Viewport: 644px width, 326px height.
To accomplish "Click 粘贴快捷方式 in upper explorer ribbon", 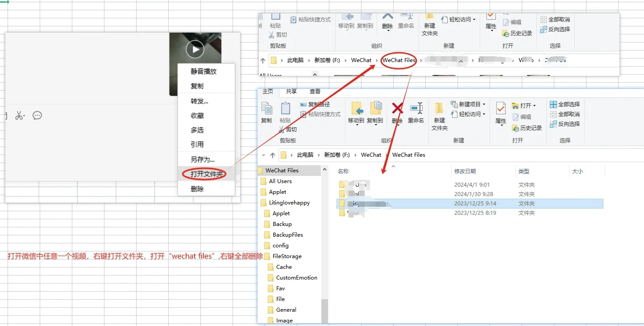I will 311,20.
